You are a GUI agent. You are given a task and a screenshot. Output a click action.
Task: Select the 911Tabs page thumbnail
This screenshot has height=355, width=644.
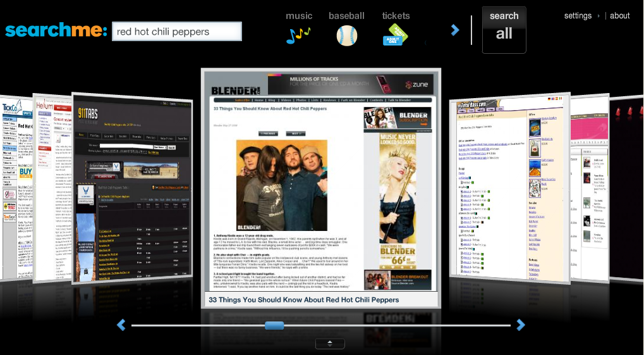[131, 187]
